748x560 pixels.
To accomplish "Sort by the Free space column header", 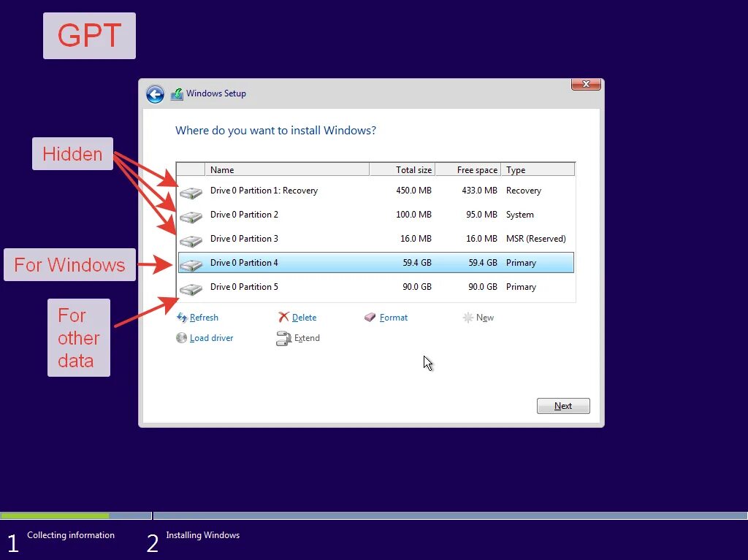I will [x=468, y=170].
